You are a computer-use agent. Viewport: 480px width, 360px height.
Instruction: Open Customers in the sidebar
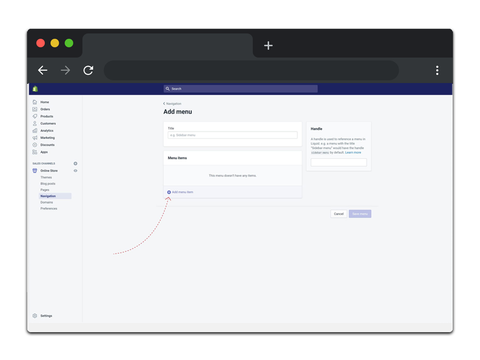click(48, 123)
